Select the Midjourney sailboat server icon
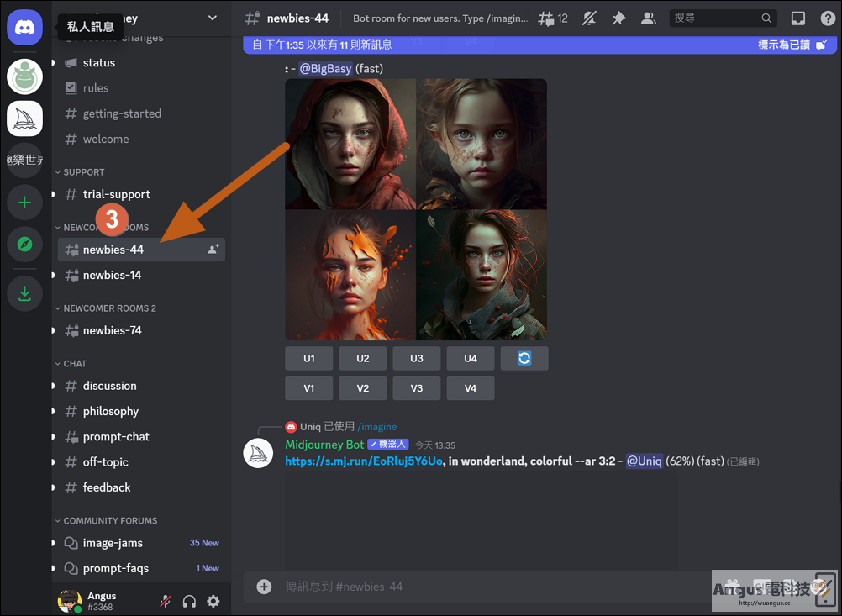842x616 pixels. (24, 118)
